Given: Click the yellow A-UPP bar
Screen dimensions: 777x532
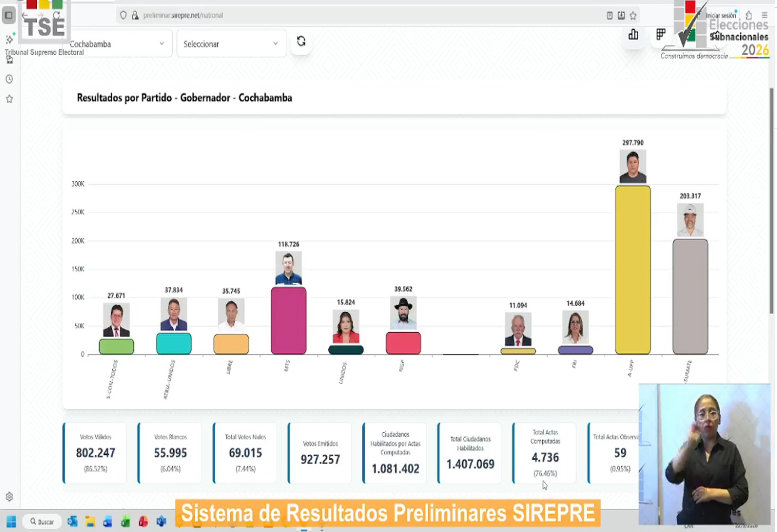Looking at the screenshot, I should (633, 270).
